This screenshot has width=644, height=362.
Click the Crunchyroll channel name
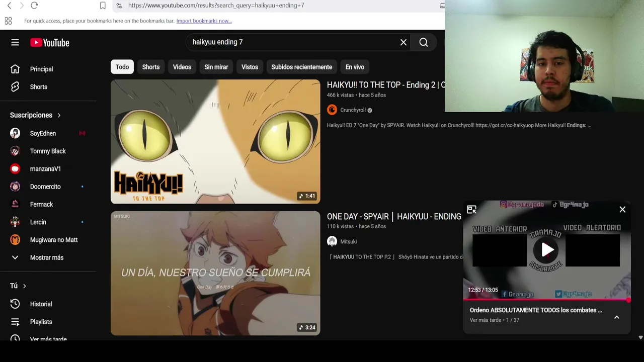click(x=353, y=110)
